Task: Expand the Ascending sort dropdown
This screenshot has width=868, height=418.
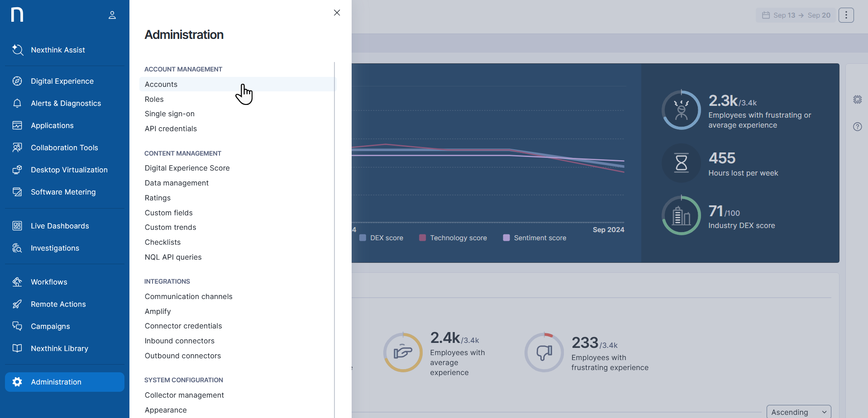Action: 798,412
